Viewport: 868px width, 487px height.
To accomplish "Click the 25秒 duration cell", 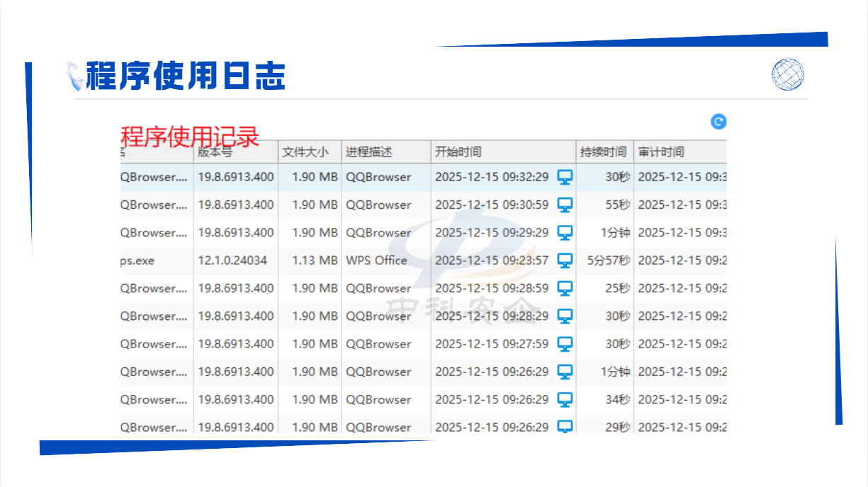I will click(x=618, y=288).
